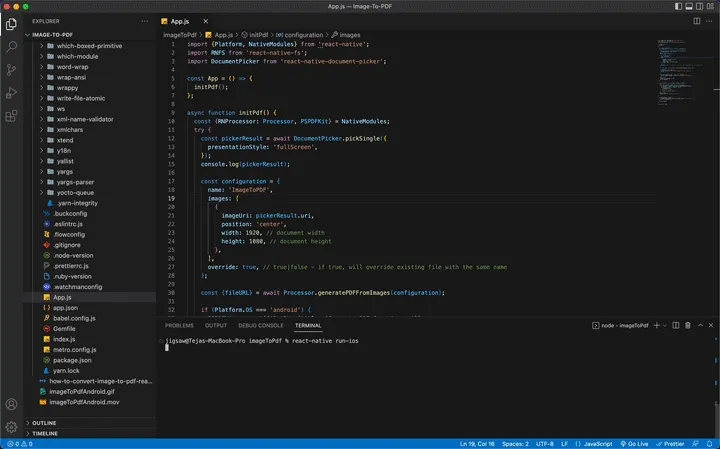The image size is (720, 449).
Task: Click the Prettier status item
Action: (x=670, y=444)
